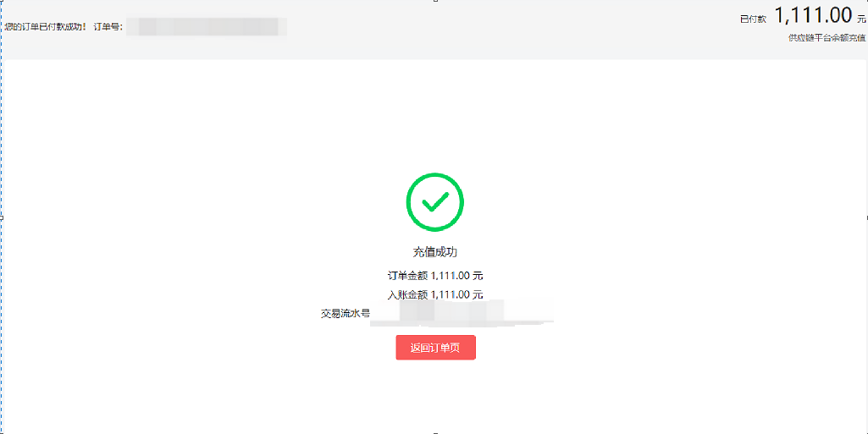
Task: Select the blurred order number in header
Action: tap(206, 26)
